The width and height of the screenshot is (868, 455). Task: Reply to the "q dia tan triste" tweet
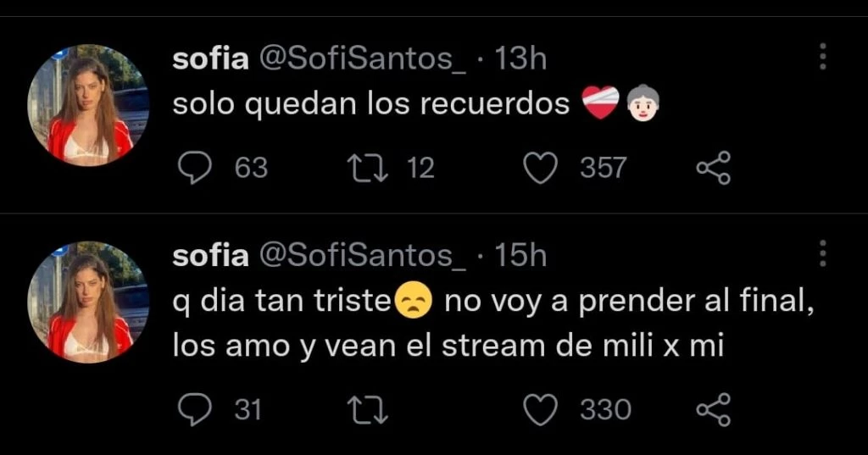point(197,411)
